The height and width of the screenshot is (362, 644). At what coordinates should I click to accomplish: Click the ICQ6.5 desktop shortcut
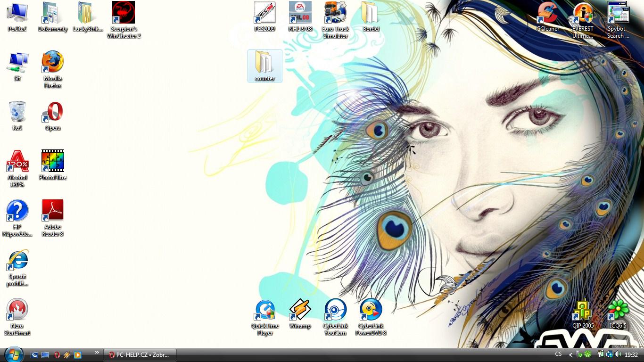point(618,310)
